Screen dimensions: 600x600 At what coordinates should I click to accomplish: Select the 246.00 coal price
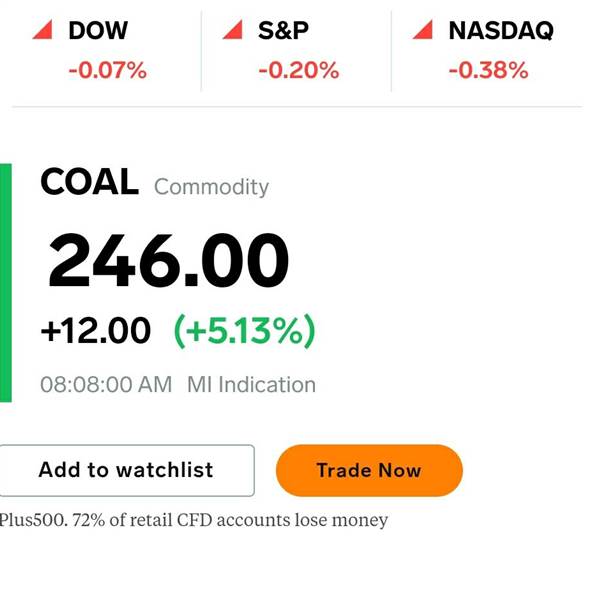(x=168, y=260)
